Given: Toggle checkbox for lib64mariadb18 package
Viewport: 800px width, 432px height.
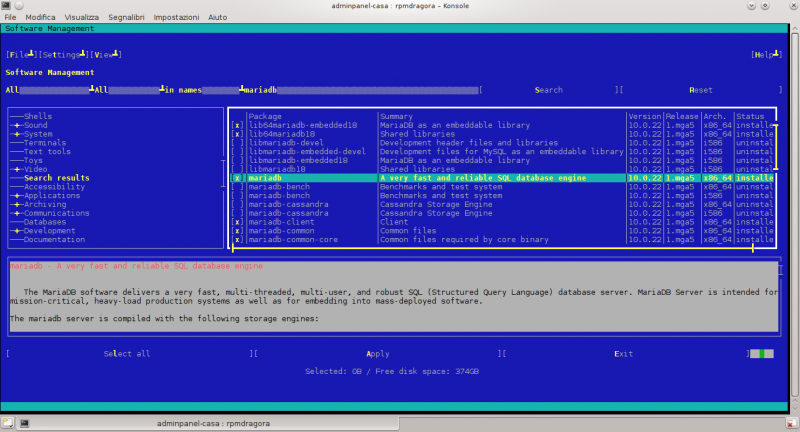Looking at the screenshot, I should pos(237,134).
